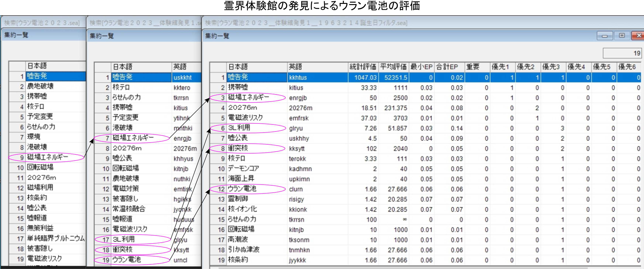Image resolution: width=644 pixels, height=269 pixels.
Task: Select 磁場利用 row in leftmost window
Action: [48, 188]
